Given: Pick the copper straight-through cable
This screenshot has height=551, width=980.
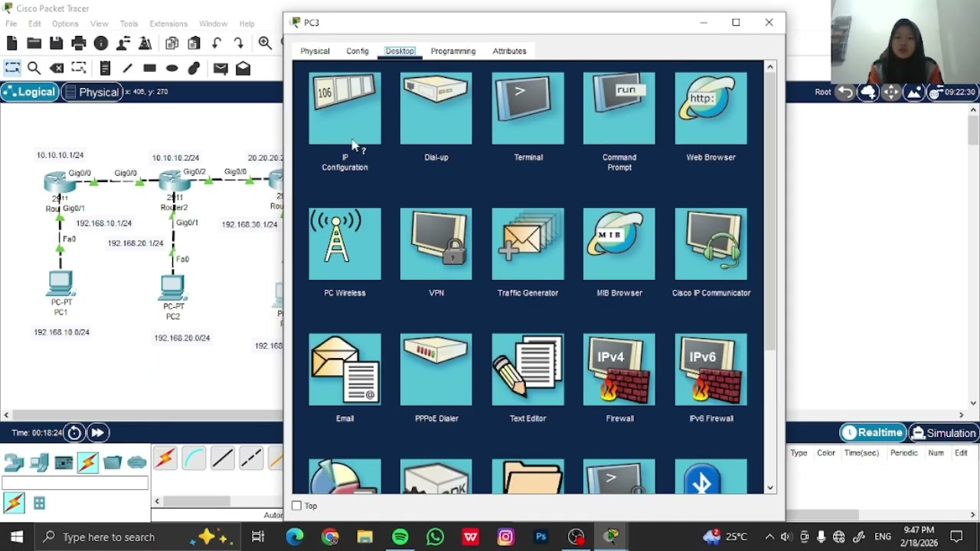Looking at the screenshot, I should coord(222,458).
